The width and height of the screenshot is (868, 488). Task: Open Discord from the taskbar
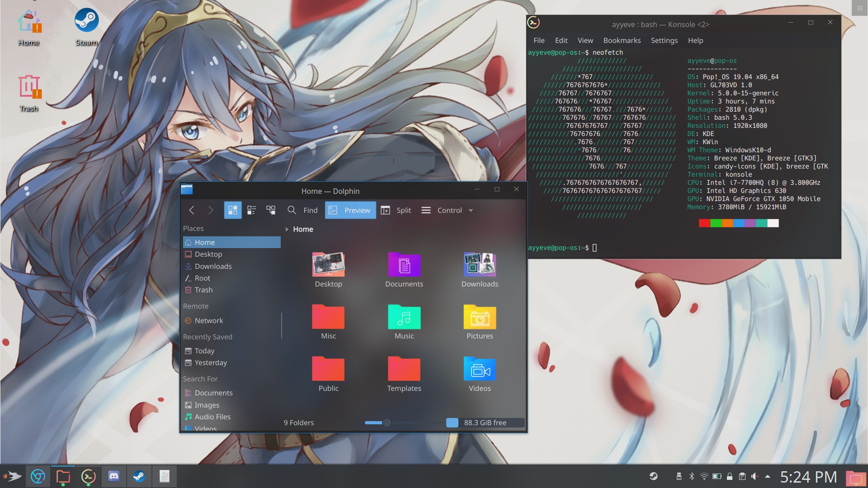coord(114,476)
